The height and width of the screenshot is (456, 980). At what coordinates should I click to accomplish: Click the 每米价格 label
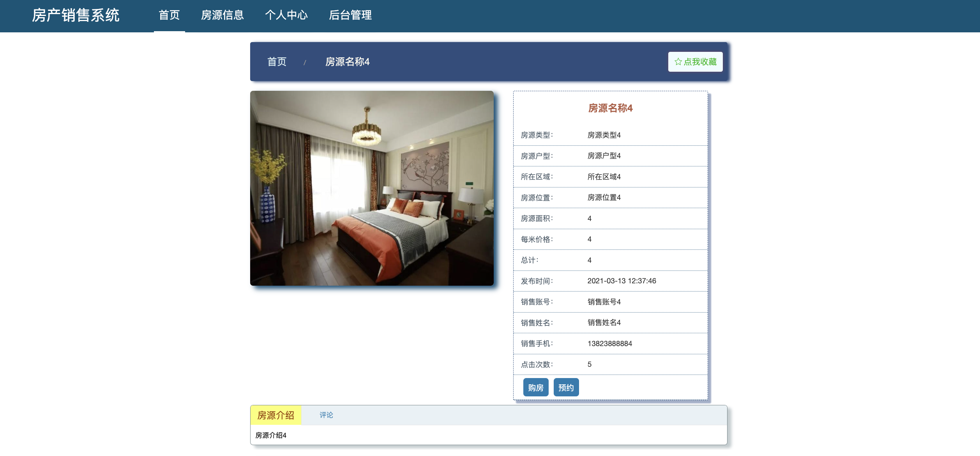click(x=537, y=239)
